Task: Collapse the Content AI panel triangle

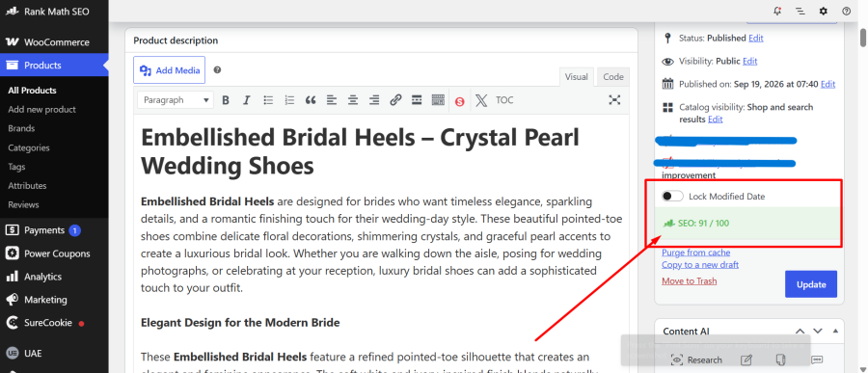Action: coord(835,331)
